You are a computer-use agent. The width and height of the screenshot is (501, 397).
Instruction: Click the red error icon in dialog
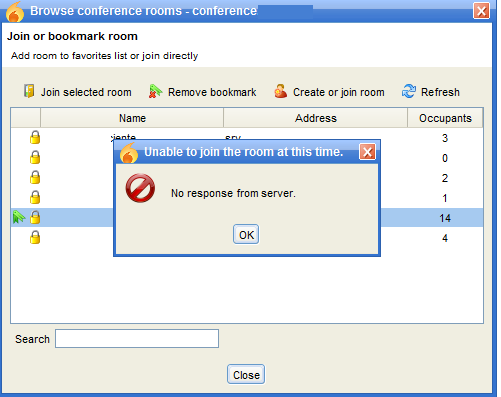tap(140, 188)
